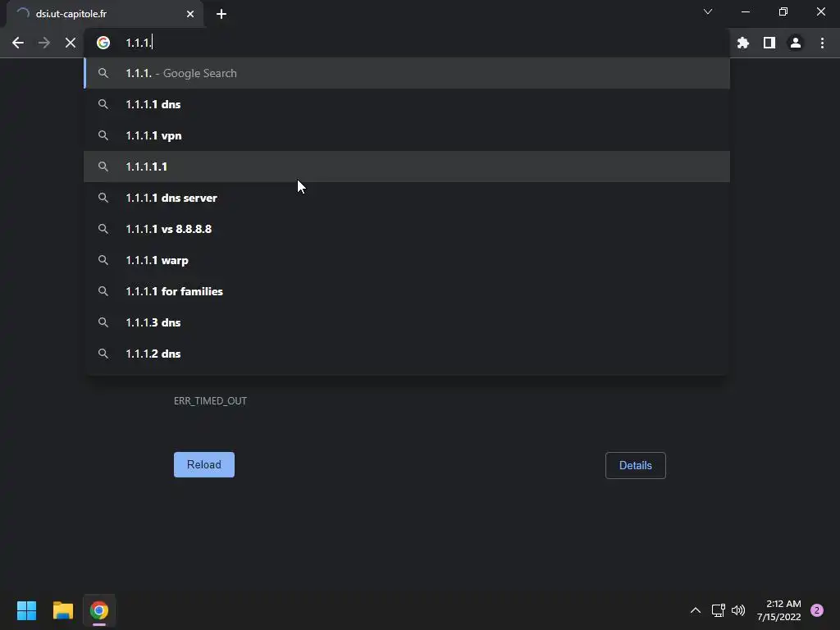The image size is (840, 630).
Task: Click search icon beside '1.1.1.1 dns'
Action: 103,104
